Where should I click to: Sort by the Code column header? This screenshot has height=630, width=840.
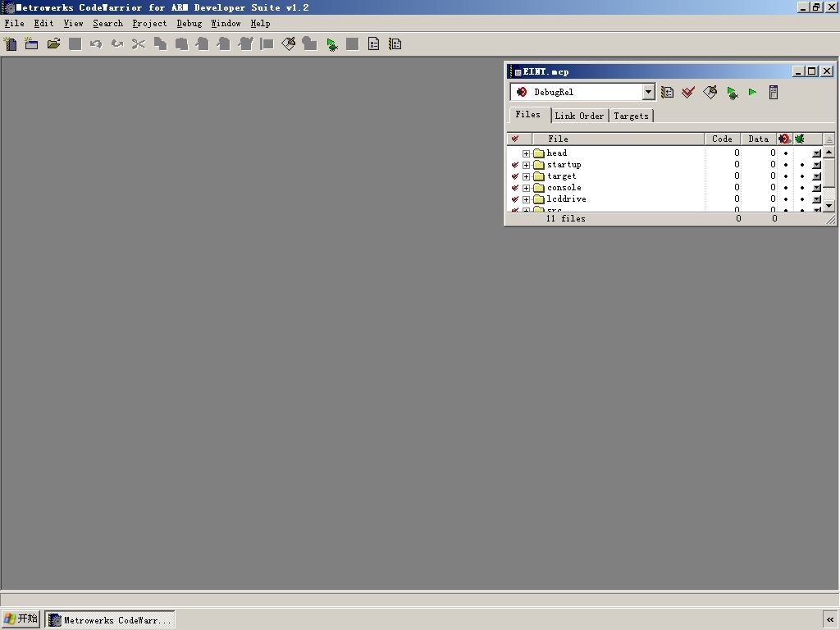coord(722,139)
